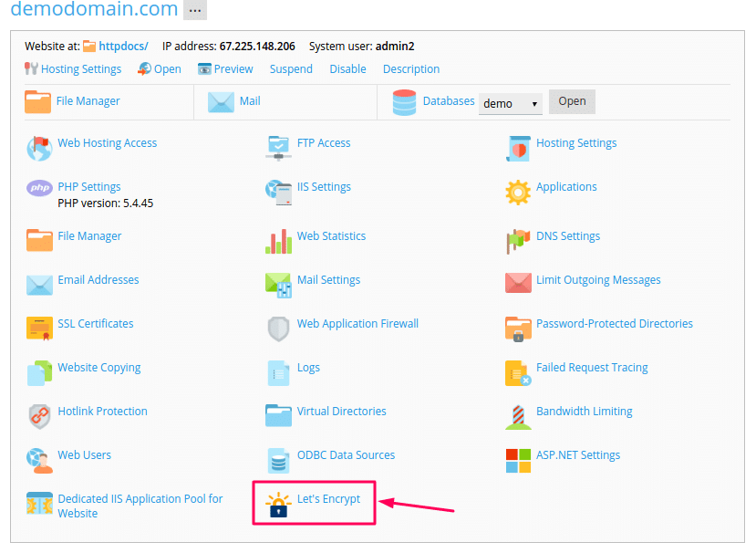756x553 pixels.
Task: Open the Failed Request Tracing link
Action: (592, 368)
